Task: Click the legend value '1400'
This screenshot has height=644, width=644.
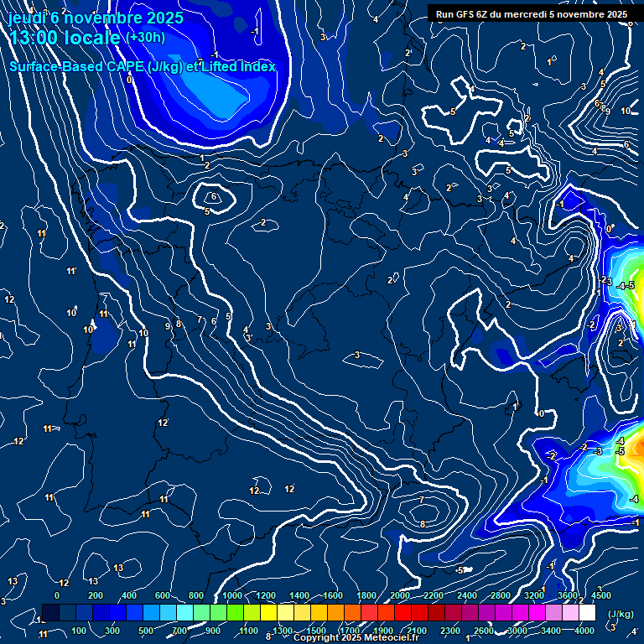Action: tap(299, 595)
